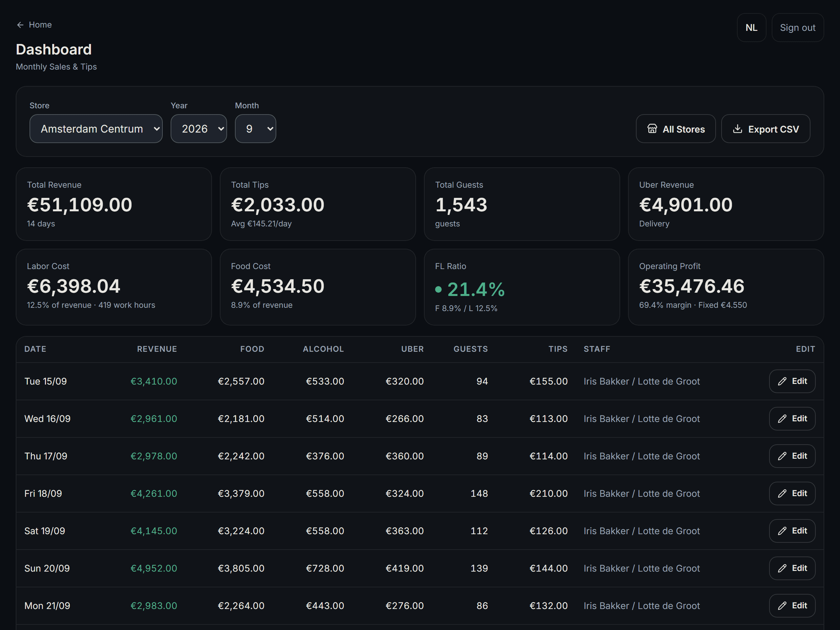Click the Labor Cost value €6,398.04
The image size is (840, 630).
pos(74,286)
